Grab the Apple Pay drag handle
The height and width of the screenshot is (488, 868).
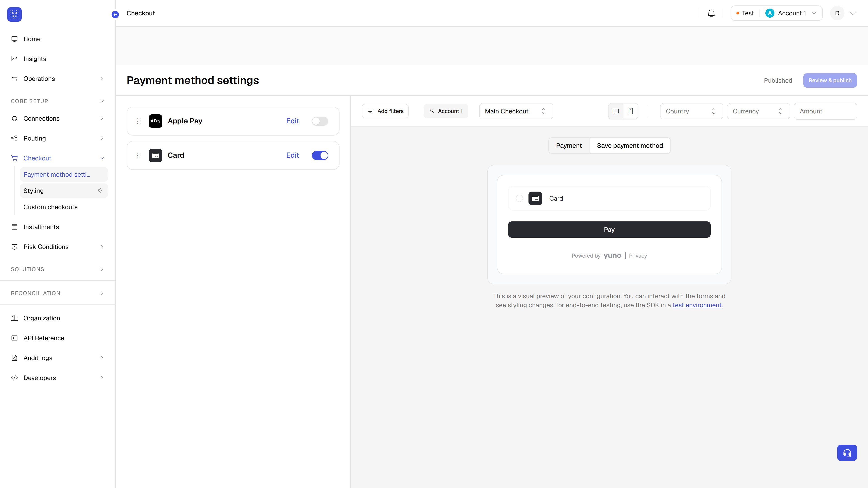pyautogui.click(x=139, y=121)
